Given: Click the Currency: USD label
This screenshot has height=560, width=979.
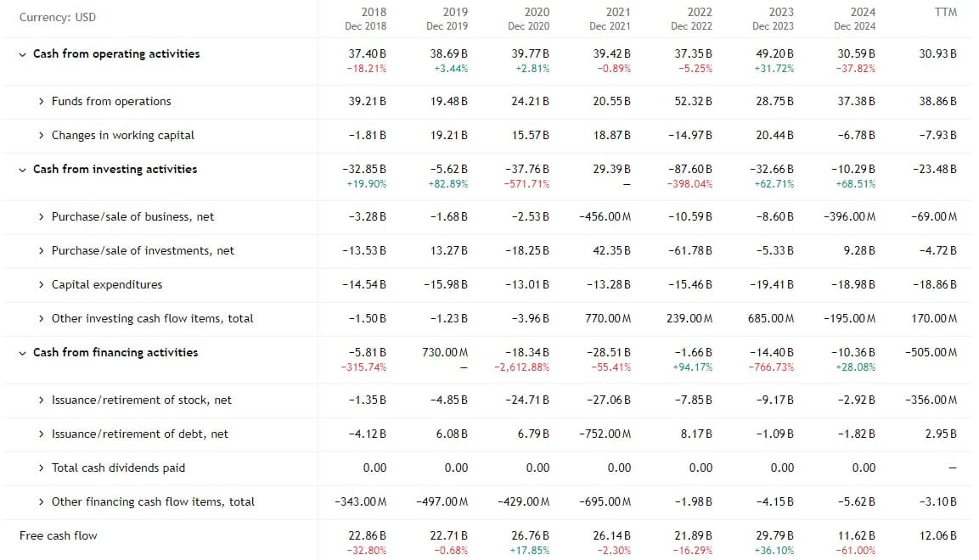Looking at the screenshot, I should point(58,17).
